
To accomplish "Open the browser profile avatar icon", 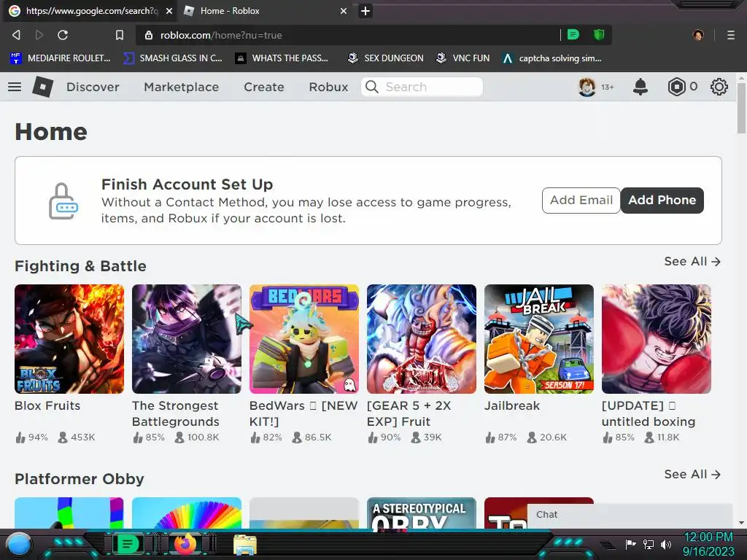I will click(698, 35).
